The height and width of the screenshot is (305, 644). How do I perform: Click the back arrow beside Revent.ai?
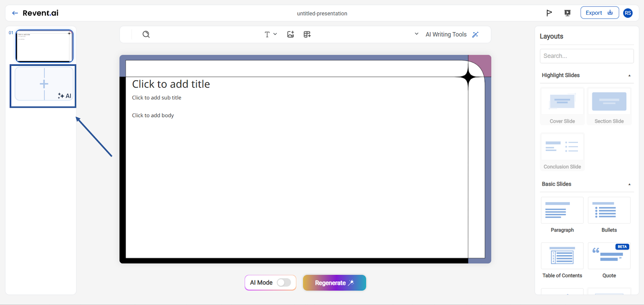tap(15, 13)
